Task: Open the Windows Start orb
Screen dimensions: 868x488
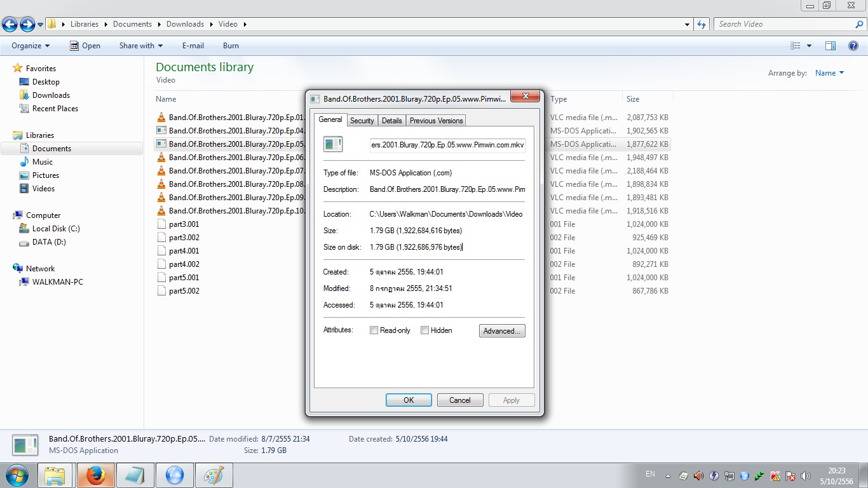Action: coord(17,475)
